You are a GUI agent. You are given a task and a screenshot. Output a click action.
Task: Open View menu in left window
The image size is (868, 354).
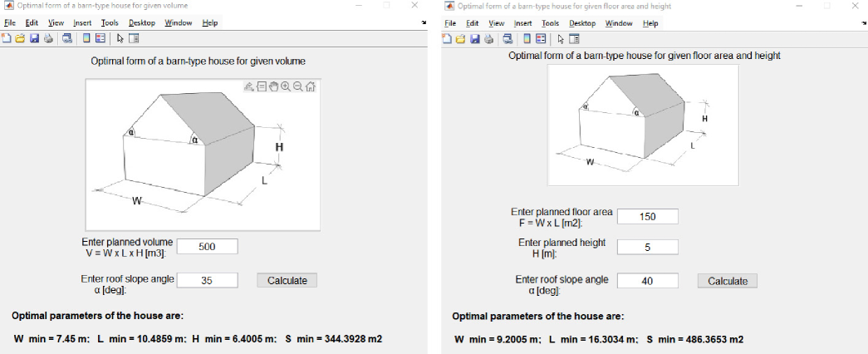click(x=56, y=22)
